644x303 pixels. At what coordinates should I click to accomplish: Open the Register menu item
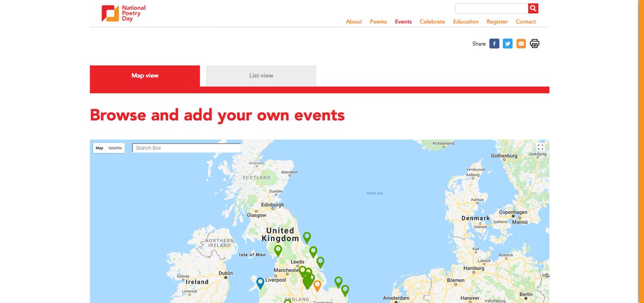coord(497,21)
